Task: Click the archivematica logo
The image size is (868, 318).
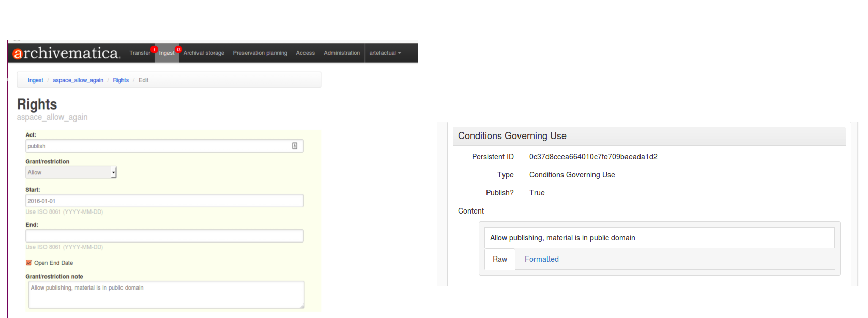Action: (x=66, y=53)
